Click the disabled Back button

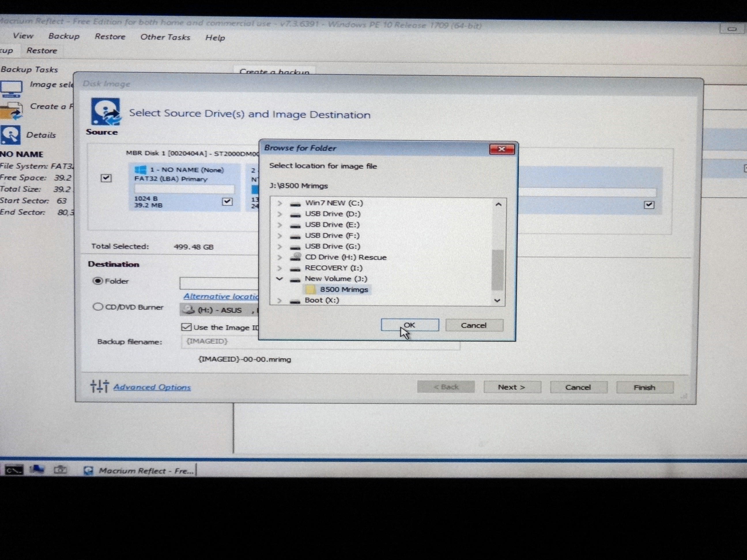coord(446,387)
